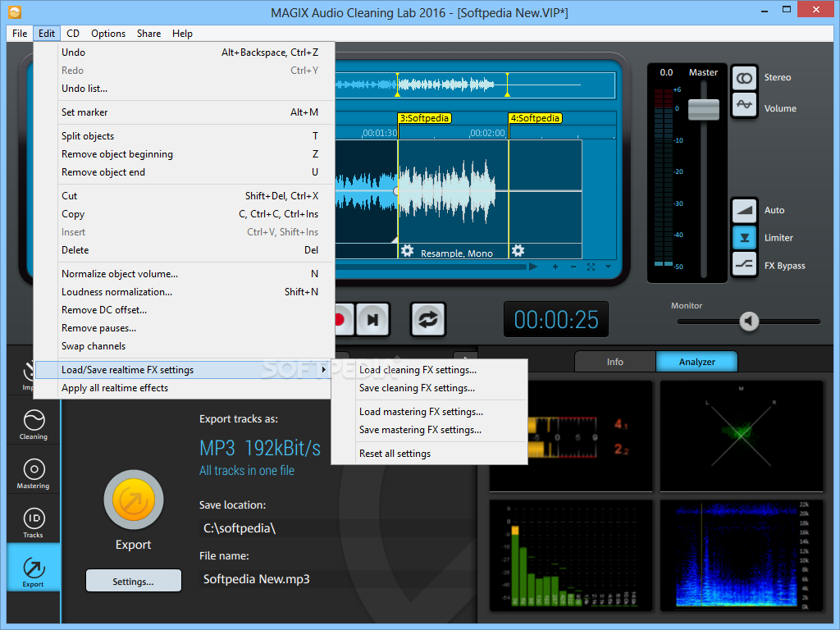Viewport: 840px width, 630px height.
Task: Open Undo list...
Action: click(x=185, y=89)
